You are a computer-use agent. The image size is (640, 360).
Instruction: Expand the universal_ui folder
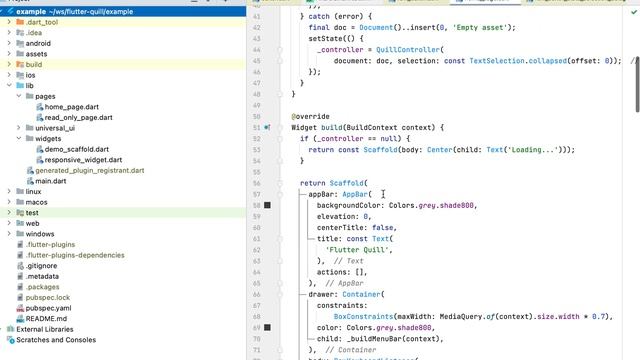click(19, 128)
